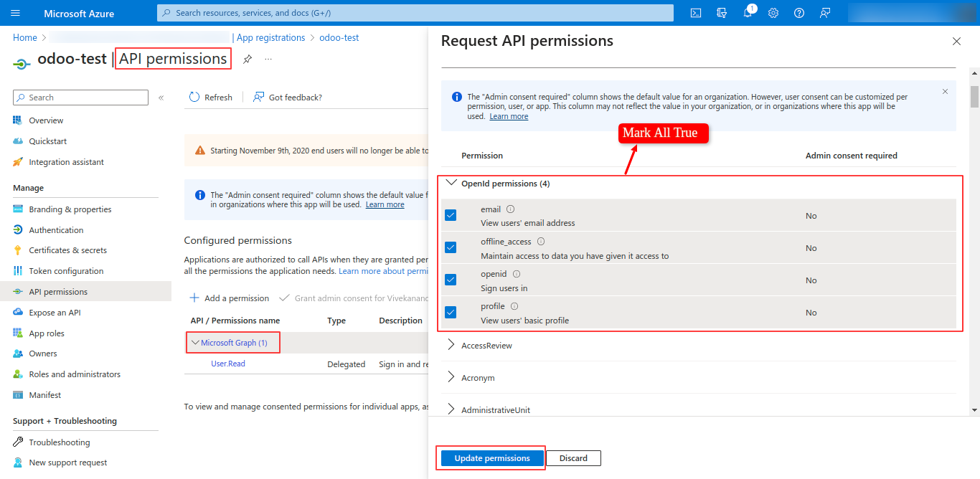Expand the AdministrativeUnit permission group

[x=451, y=409]
